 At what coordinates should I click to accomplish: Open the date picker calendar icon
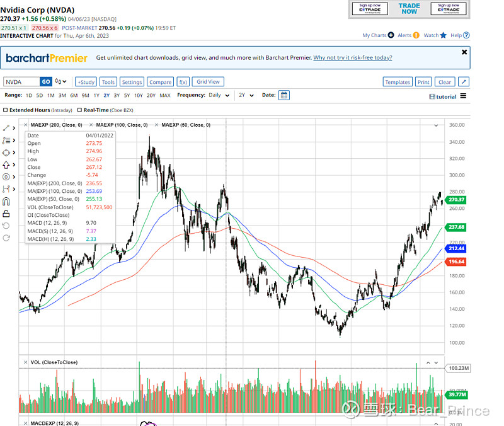pyautogui.click(x=284, y=95)
